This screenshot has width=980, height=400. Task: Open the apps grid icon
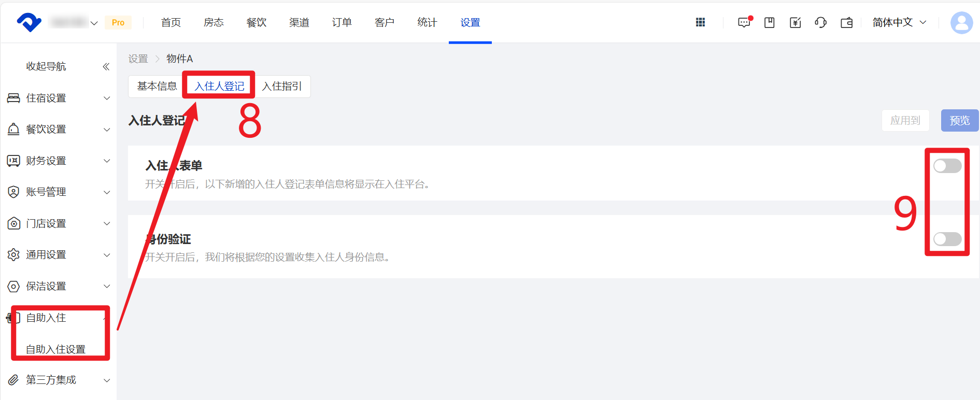coord(700,22)
